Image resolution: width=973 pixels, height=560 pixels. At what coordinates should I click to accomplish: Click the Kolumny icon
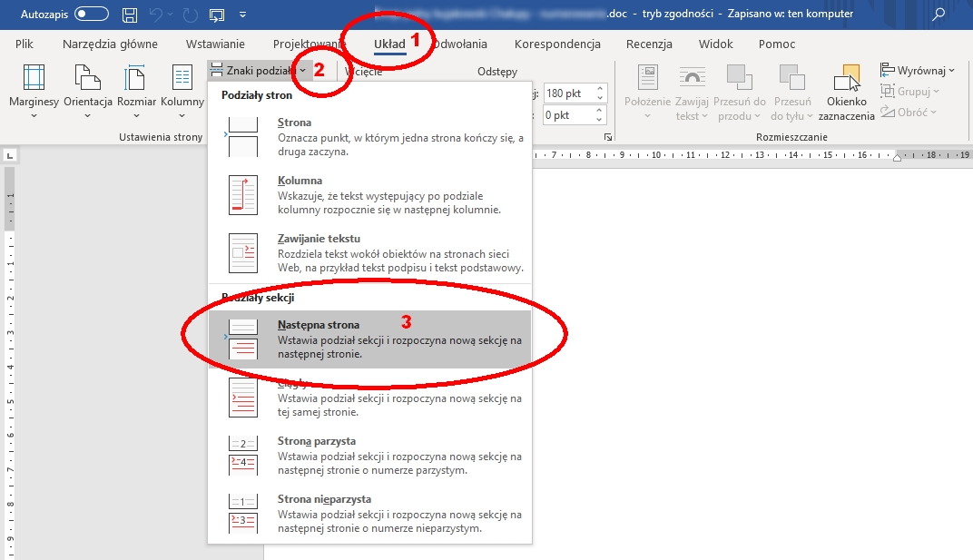(182, 78)
